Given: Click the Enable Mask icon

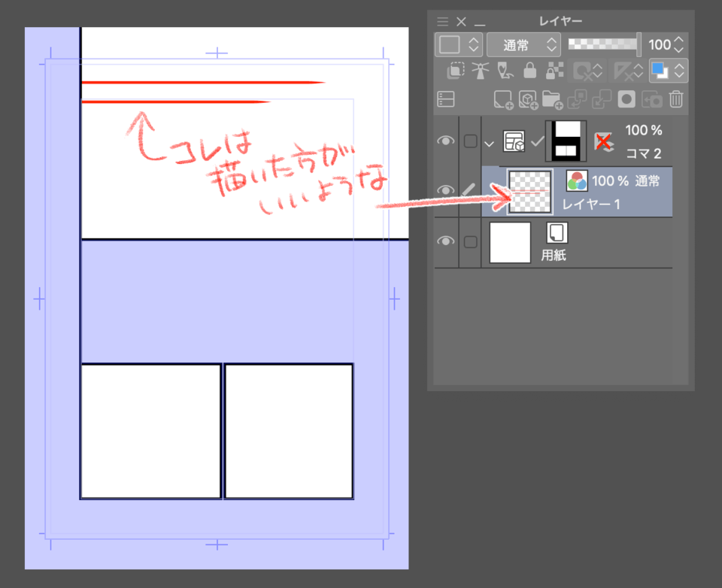Looking at the screenshot, I should 582,71.
